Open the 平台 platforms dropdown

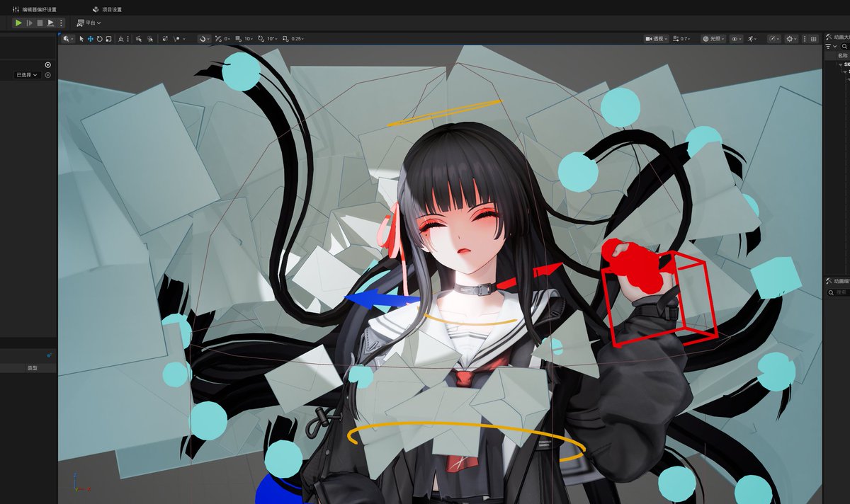coord(89,23)
